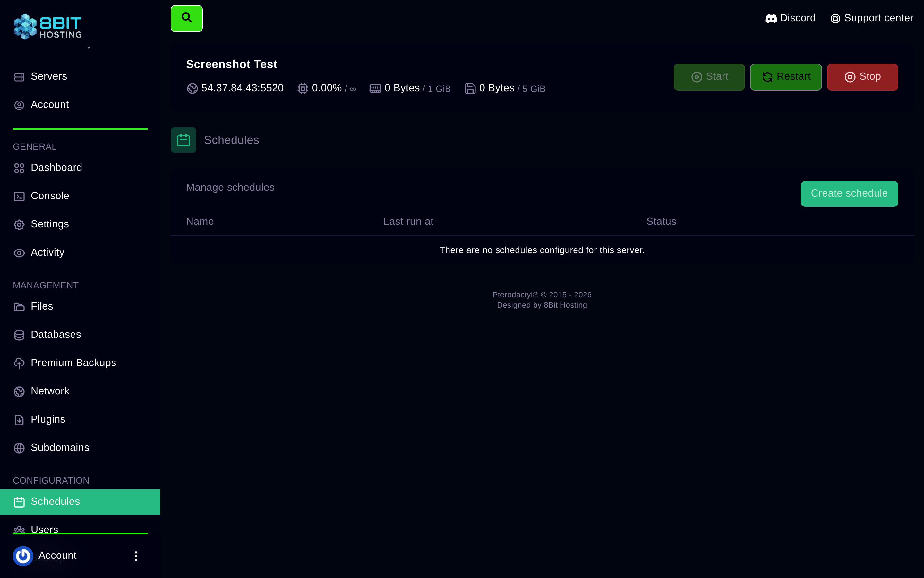The height and width of the screenshot is (578, 924).
Task: Click the Manage schedules heading
Action: pos(230,187)
